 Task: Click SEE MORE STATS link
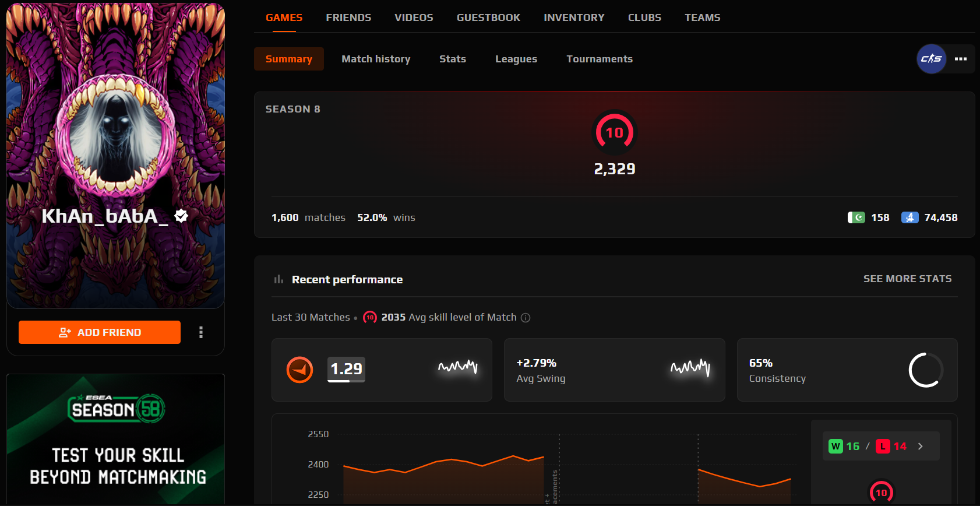pyautogui.click(x=907, y=279)
